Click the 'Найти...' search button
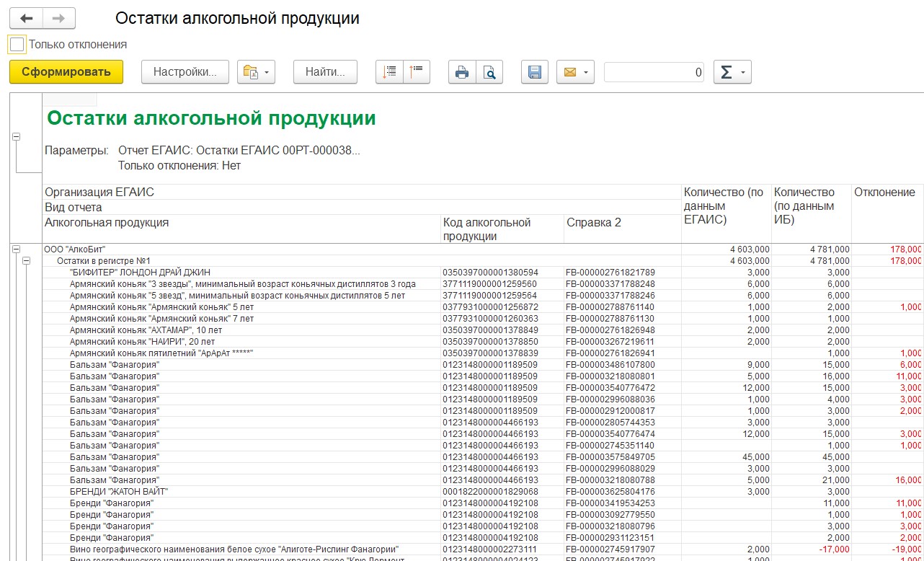Screen dimensions: 924x561 pos(325,72)
